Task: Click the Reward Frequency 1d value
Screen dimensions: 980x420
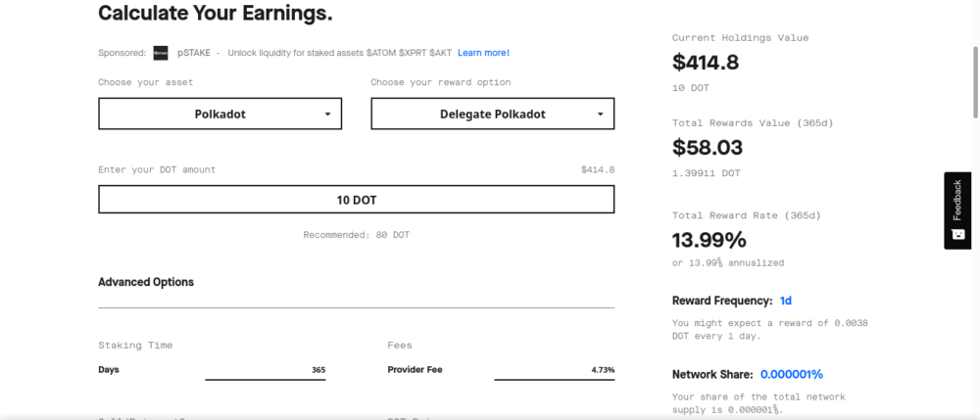Action: pyautogui.click(x=786, y=301)
